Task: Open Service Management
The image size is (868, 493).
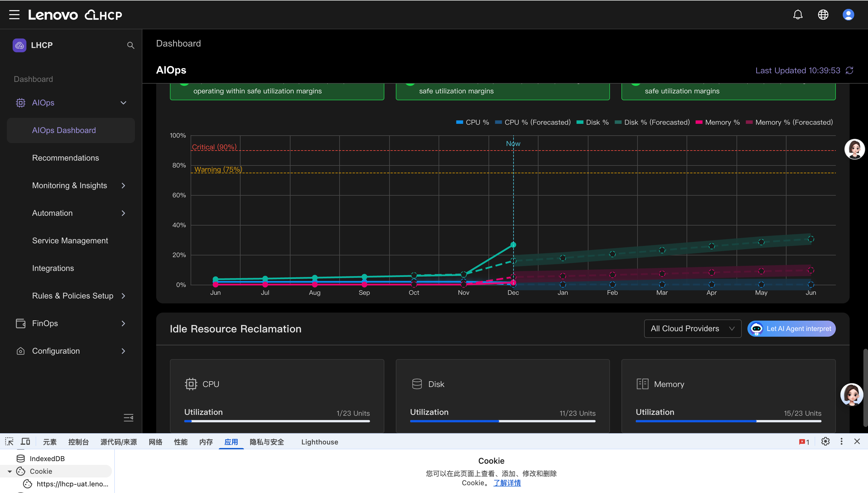Action: pos(70,241)
